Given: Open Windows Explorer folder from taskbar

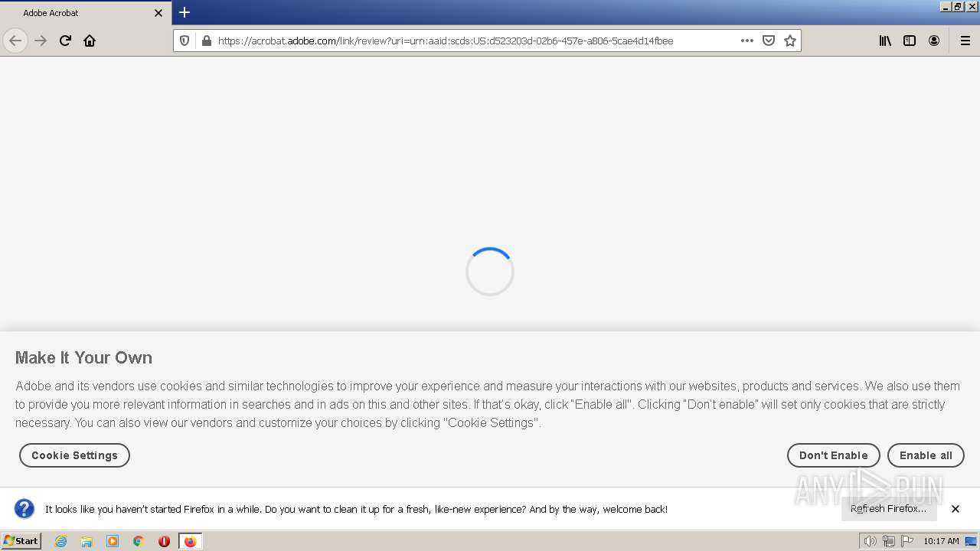Looking at the screenshot, I should tap(87, 541).
